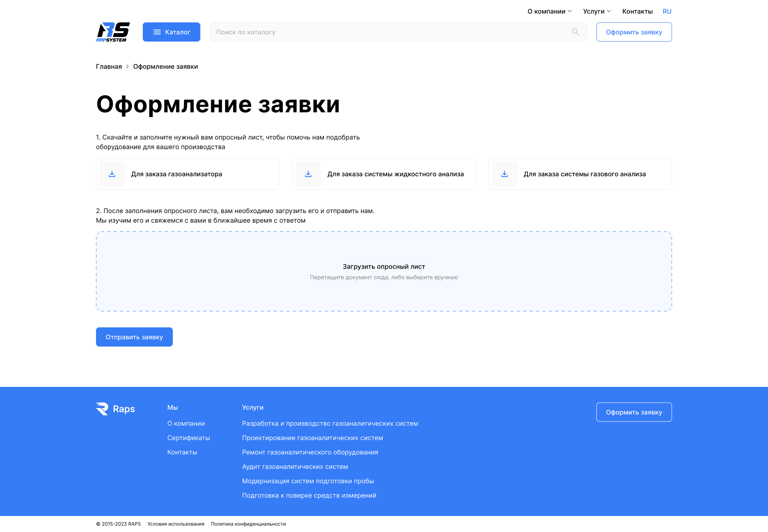Open Политика конфиденциальности link
This screenshot has width=768, height=532.
[248, 524]
